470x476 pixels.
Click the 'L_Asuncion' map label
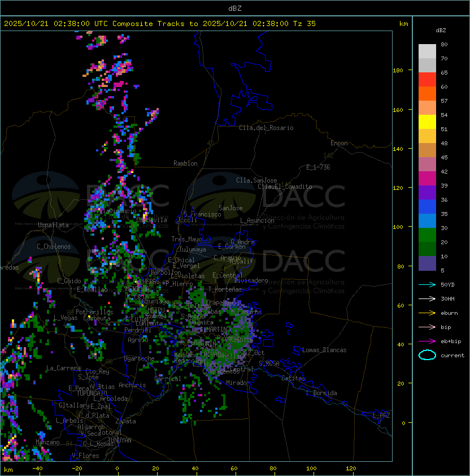pyautogui.click(x=257, y=220)
